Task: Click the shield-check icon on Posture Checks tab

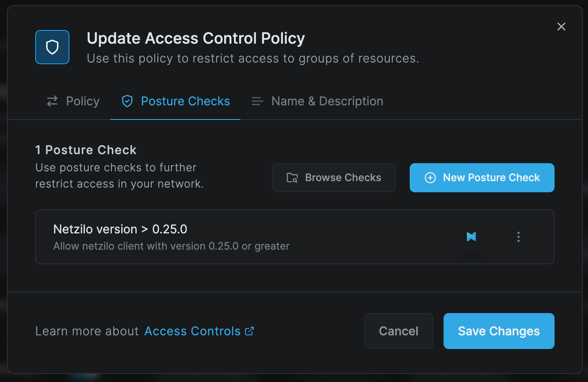Action: (127, 101)
